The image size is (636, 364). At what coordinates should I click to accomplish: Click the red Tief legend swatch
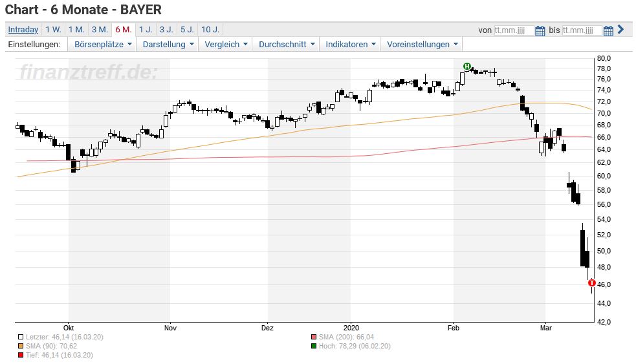[21, 355]
